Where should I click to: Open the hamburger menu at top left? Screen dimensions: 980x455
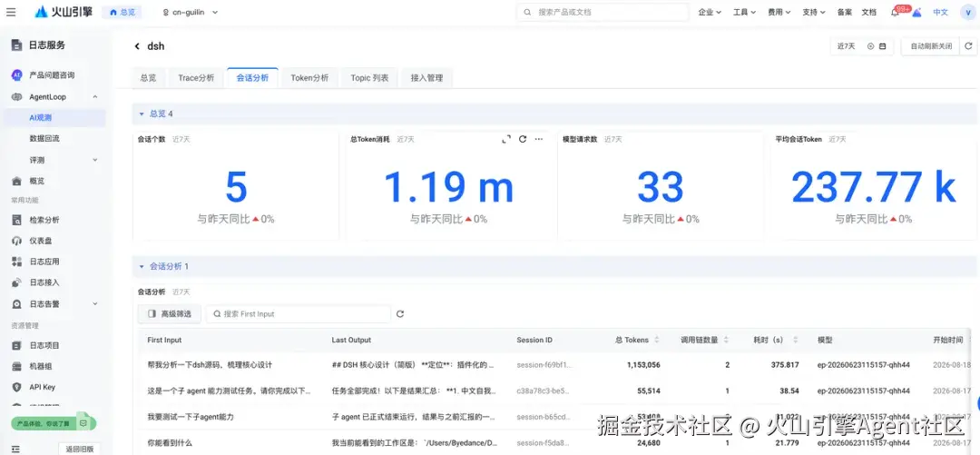pyautogui.click(x=11, y=12)
